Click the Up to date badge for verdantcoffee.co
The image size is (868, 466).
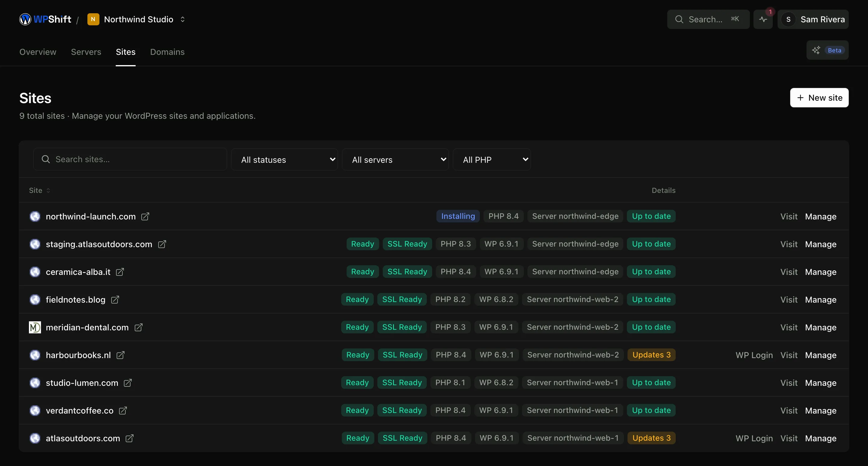[x=651, y=410]
